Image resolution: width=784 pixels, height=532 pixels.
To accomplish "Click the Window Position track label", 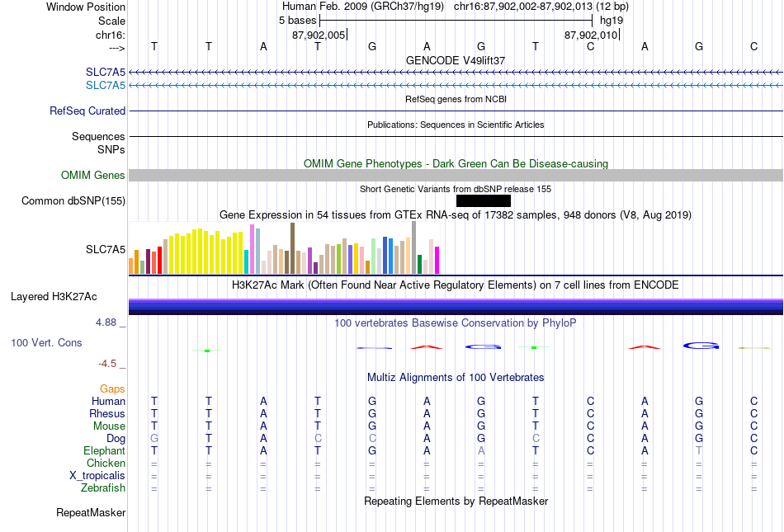I will click(86, 7).
